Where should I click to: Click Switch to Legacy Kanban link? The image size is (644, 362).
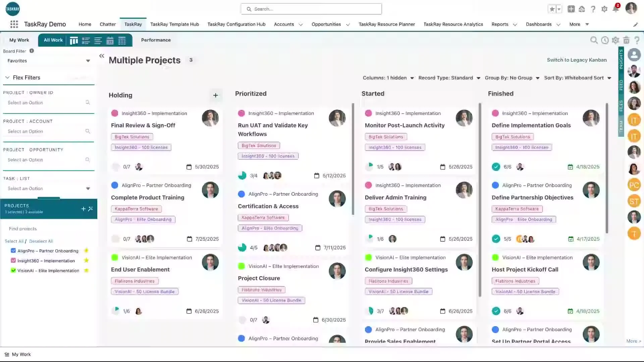[x=577, y=60]
